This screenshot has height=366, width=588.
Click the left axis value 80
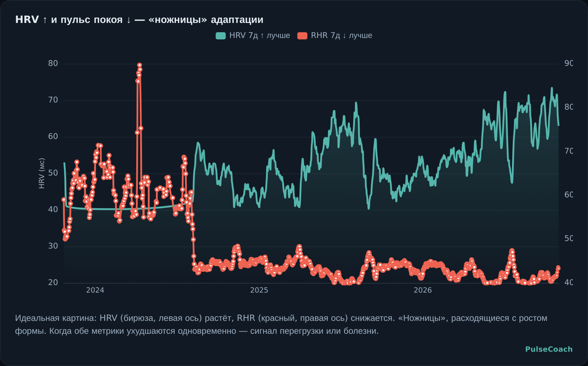tap(53, 63)
